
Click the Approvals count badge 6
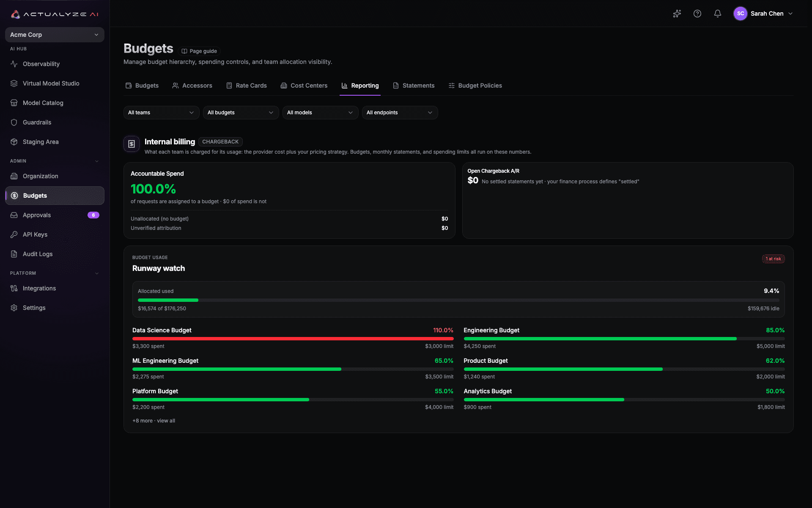pyautogui.click(x=93, y=215)
